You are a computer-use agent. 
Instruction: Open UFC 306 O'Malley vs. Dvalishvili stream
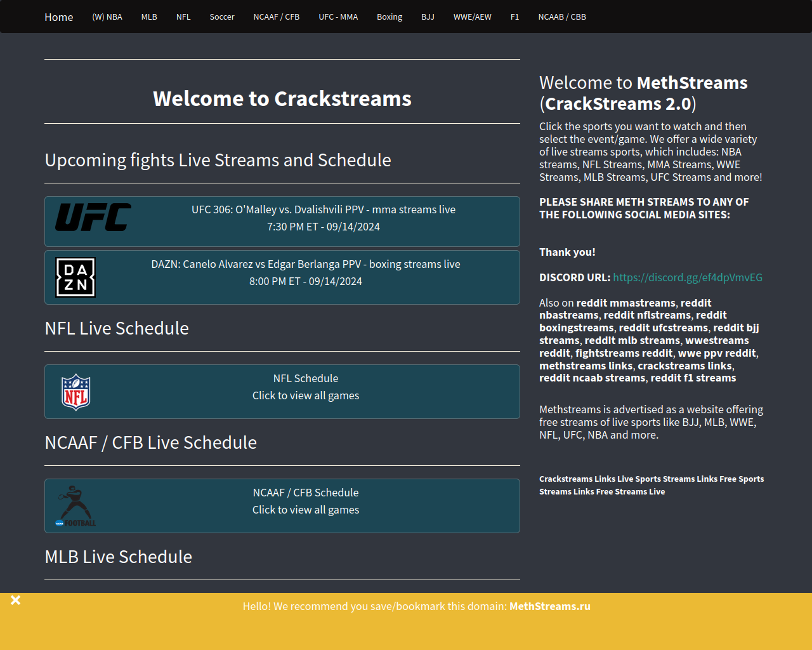pyautogui.click(x=282, y=222)
